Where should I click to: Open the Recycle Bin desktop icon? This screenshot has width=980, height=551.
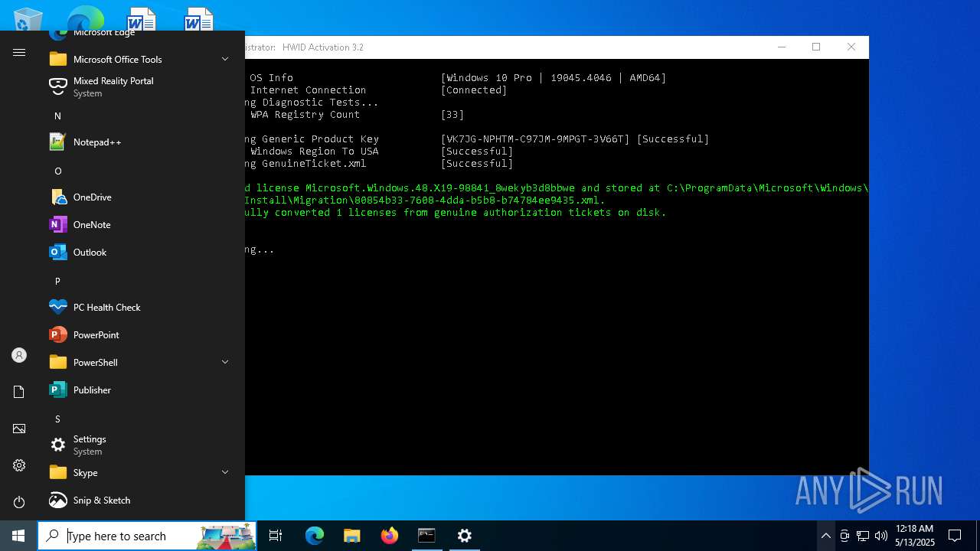tap(28, 19)
